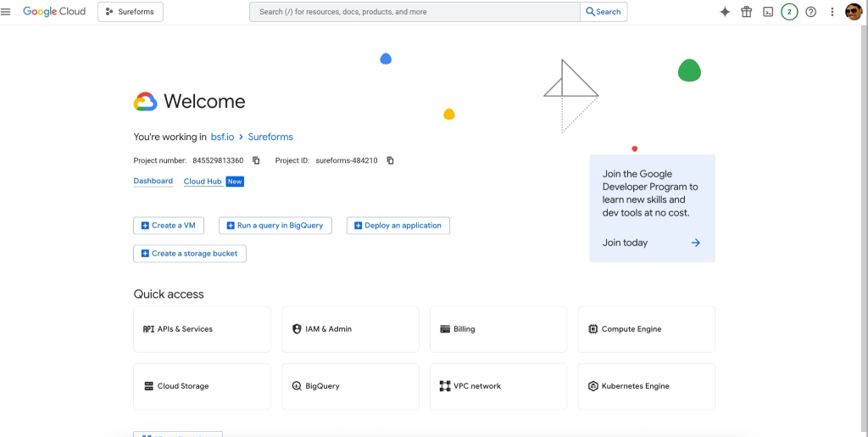Open notifications badge showing 2

(789, 12)
